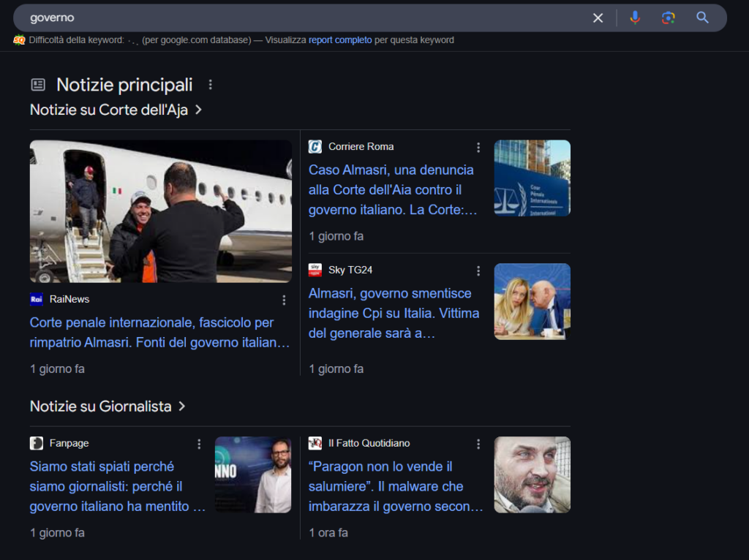This screenshot has width=749, height=560.
Task: Open the 'report completo' link
Action: [x=339, y=40]
